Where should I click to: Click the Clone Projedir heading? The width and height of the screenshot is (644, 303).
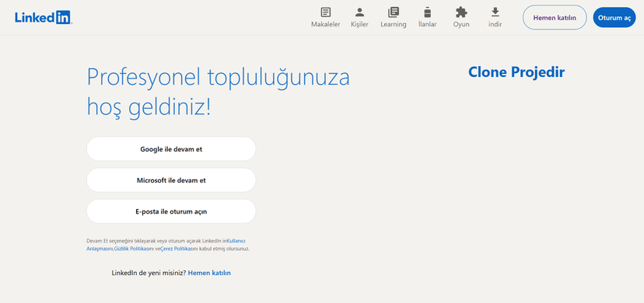516,72
